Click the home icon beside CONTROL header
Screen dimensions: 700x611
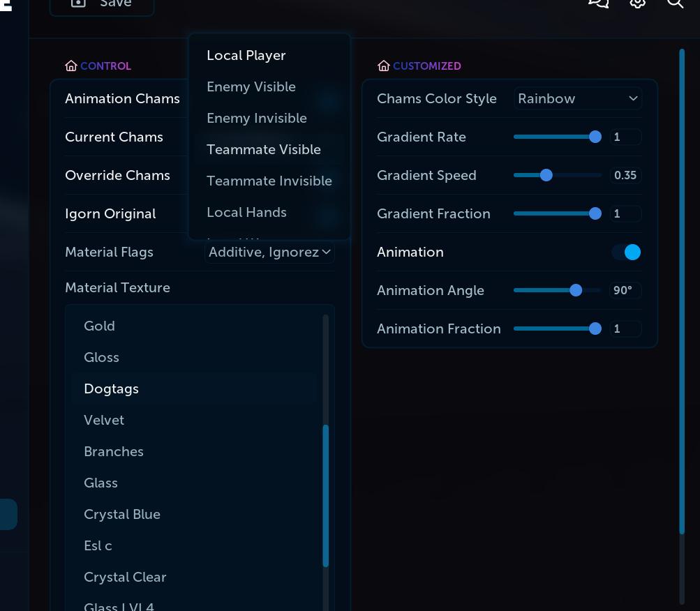point(71,66)
